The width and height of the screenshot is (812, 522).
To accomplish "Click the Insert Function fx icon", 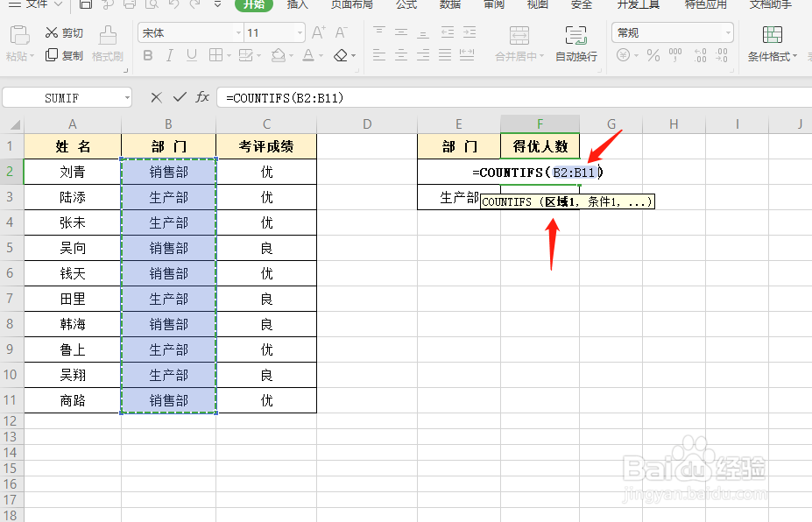I will [x=201, y=97].
